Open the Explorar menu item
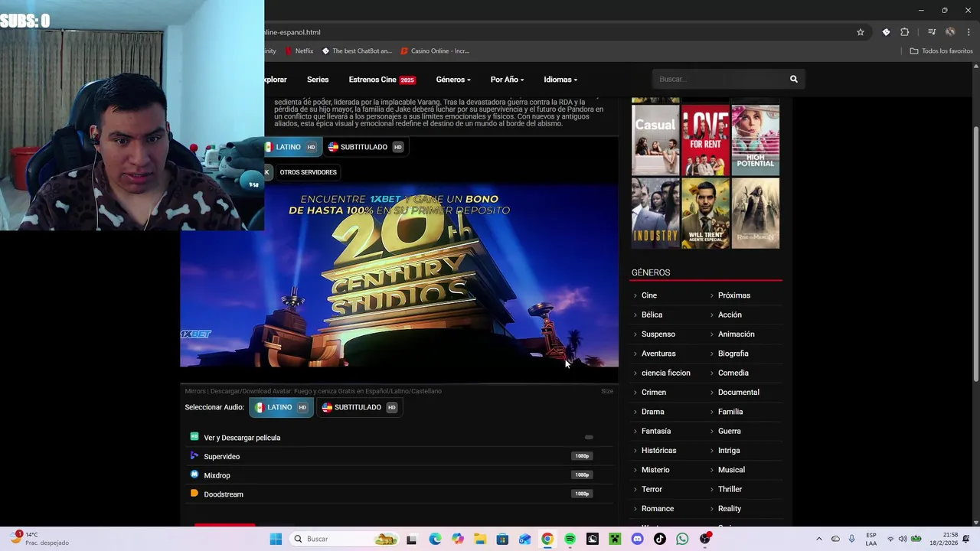980x551 pixels. click(276, 80)
